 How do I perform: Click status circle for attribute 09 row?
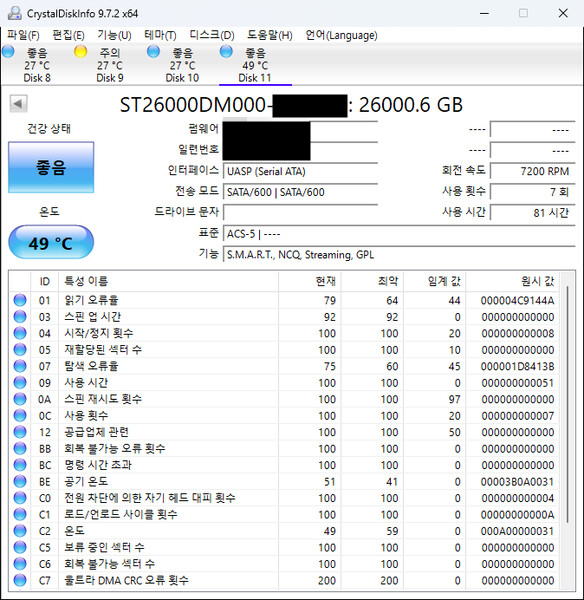(x=20, y=383)
